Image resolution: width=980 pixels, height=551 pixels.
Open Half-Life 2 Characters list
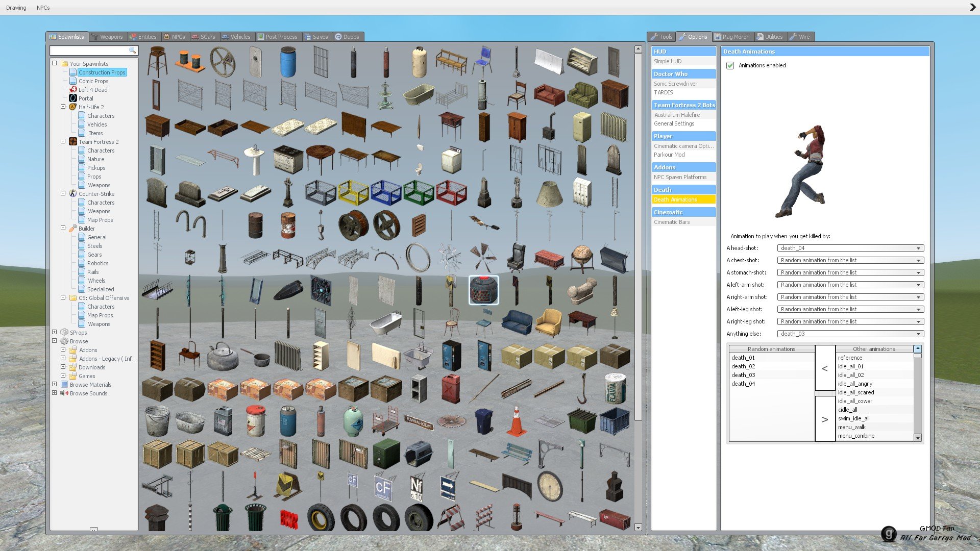(101, 116)
